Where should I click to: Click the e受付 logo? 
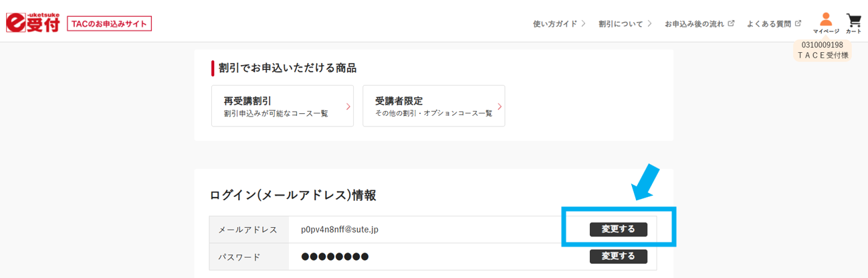32,23
